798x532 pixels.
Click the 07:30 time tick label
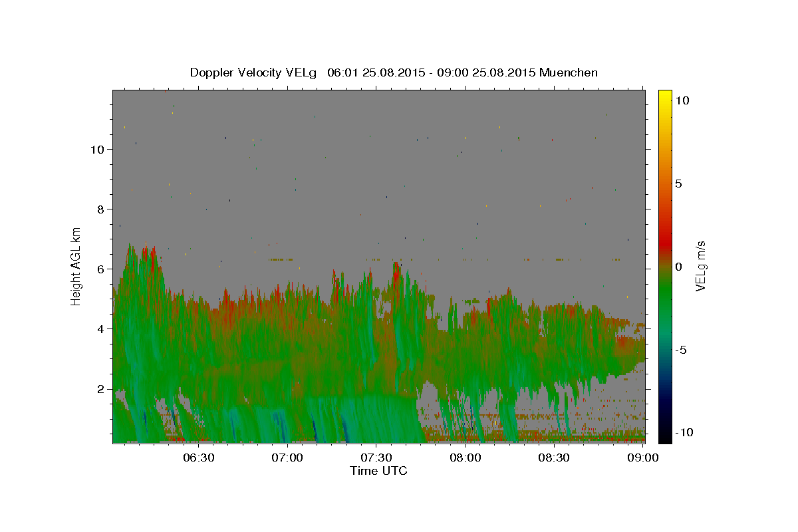coord(376,458)
